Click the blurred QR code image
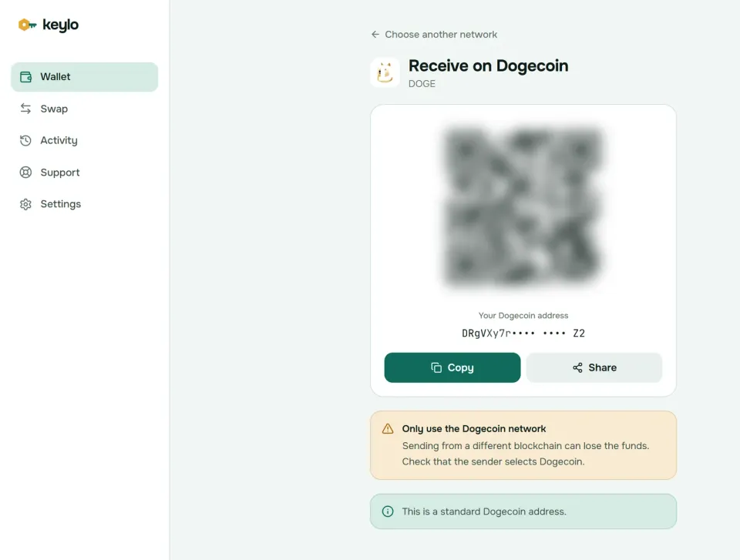Screen dimensions: 740x560 523,206
